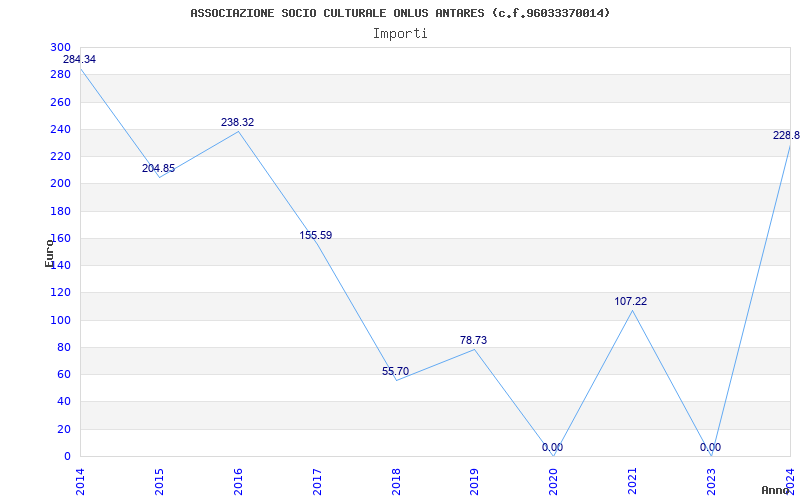Select the 155.59 data label
Image resolution: width=800 pixels, height=500 pixels.
click(315, 235)
